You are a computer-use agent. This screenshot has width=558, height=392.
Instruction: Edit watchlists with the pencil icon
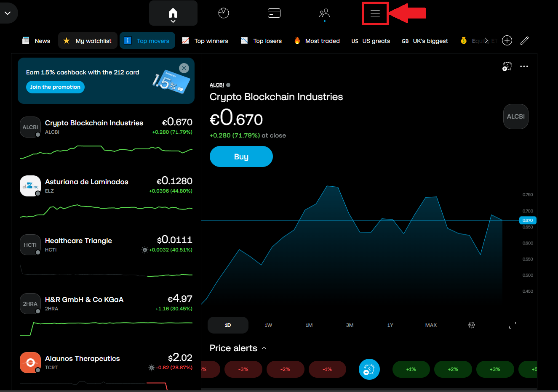click(x=524, y=41)
